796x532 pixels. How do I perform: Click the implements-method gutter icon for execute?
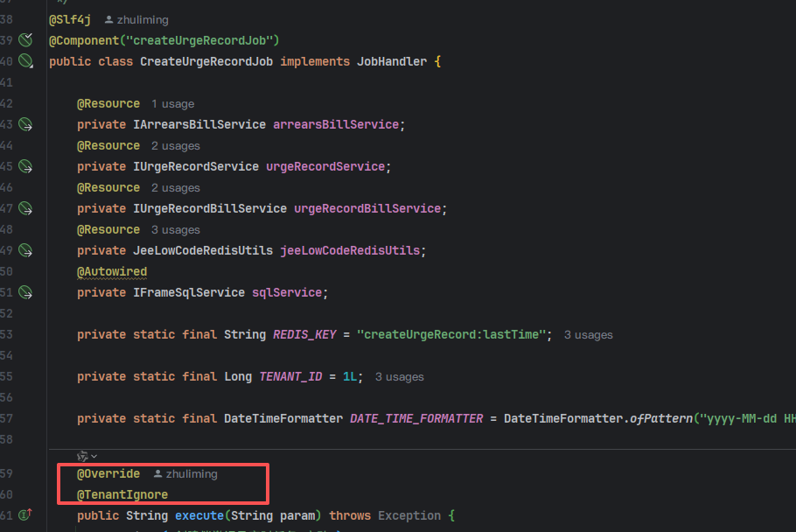point(24,515)
